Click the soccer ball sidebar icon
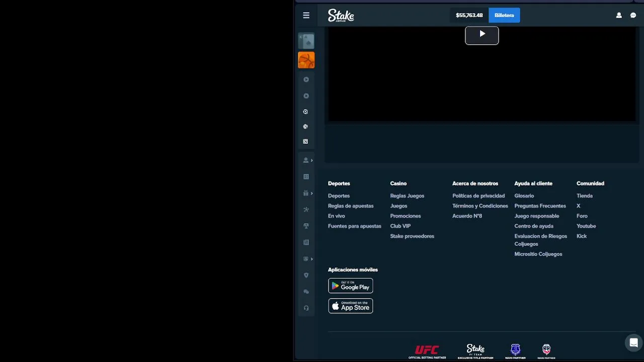The width and height of the screenshot is (644, 362). pos(305,112)
